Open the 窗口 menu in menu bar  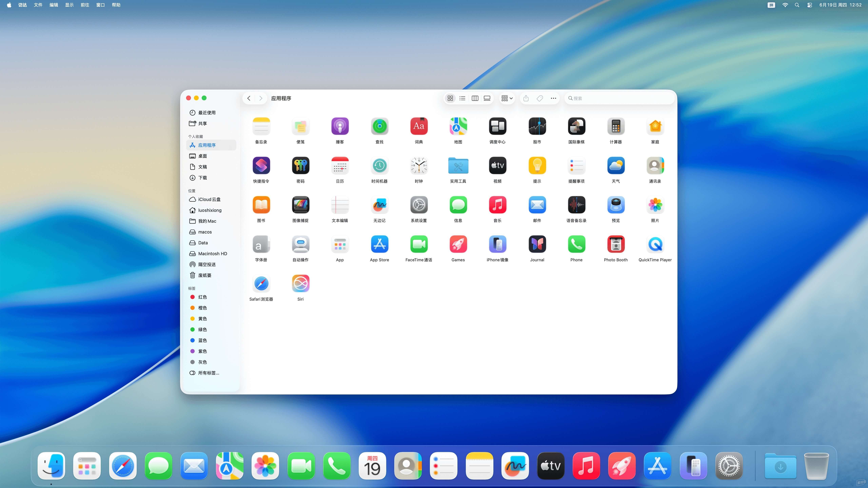[100, 5]
